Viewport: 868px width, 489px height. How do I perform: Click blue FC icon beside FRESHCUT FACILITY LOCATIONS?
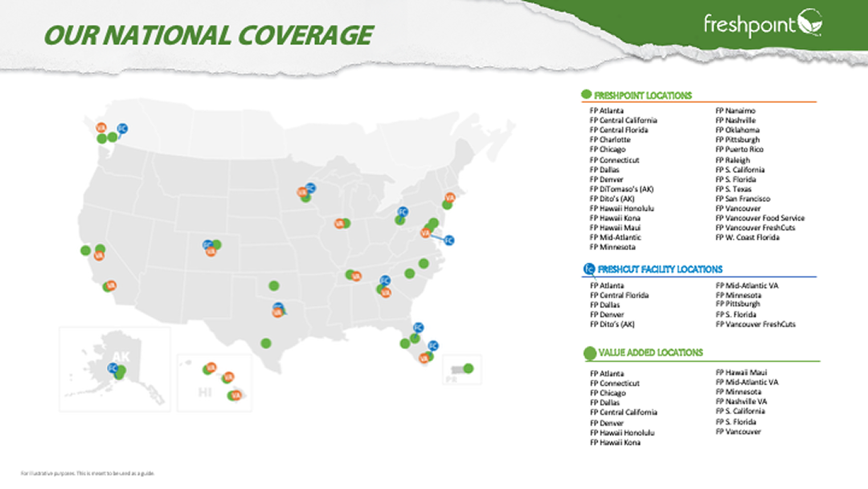[589, 269]
